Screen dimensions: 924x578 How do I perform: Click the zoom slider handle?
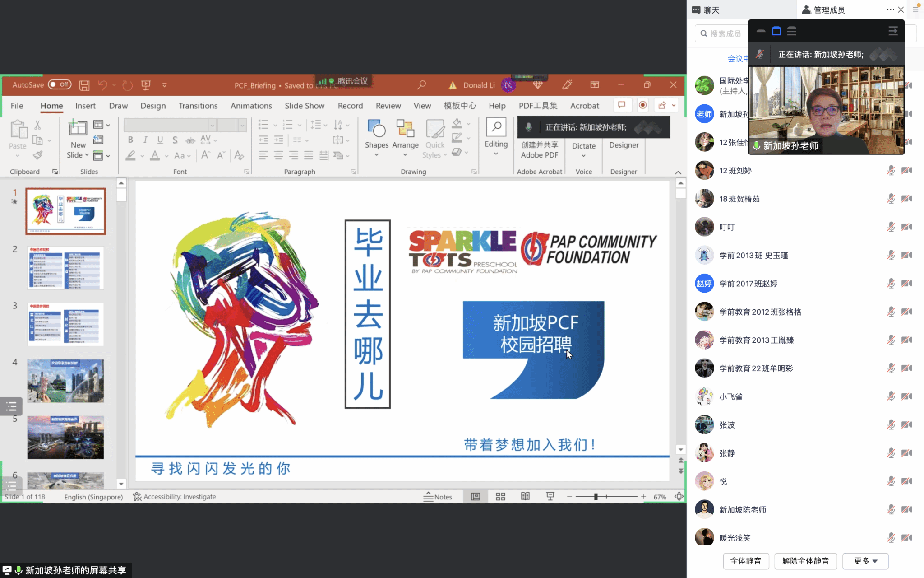pyautogui.click(x=596, y=497)
